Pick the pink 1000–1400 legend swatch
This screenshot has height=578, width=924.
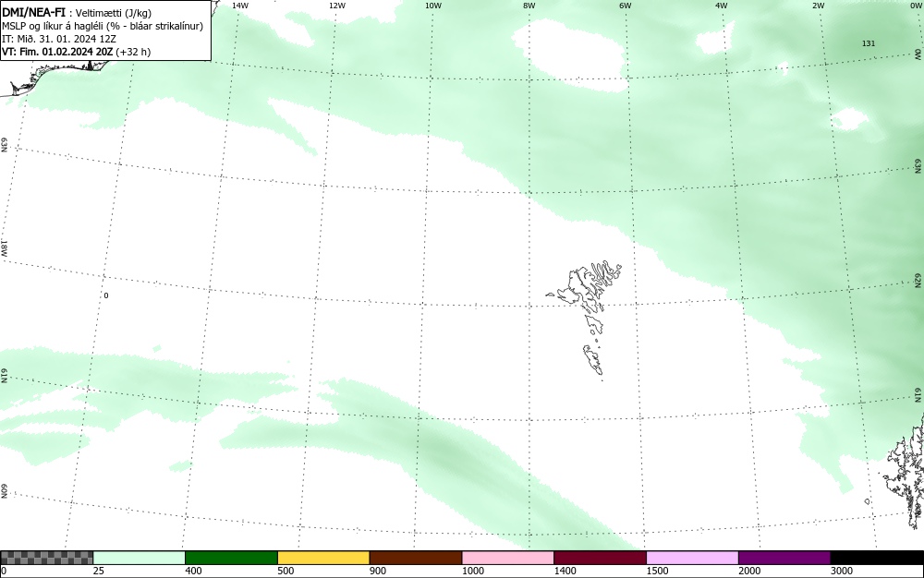[508, 558]
